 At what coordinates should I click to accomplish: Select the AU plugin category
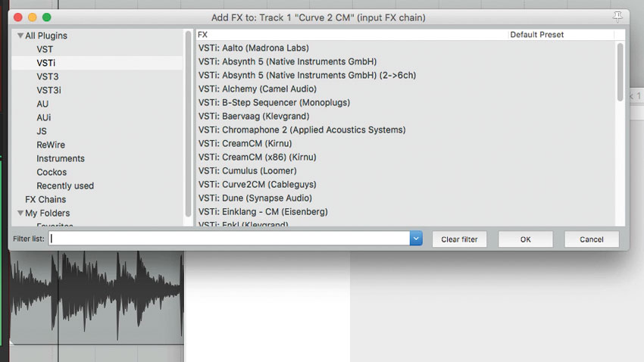coord(42,104)
